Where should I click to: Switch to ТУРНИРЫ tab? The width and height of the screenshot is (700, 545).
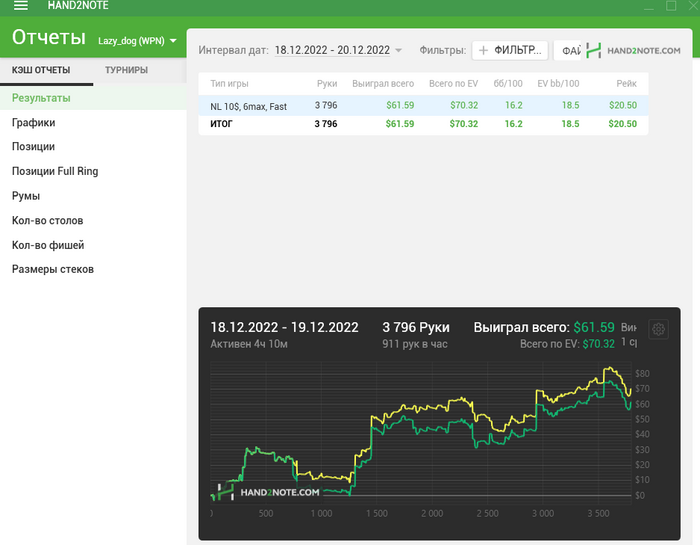tap(126, 70)
